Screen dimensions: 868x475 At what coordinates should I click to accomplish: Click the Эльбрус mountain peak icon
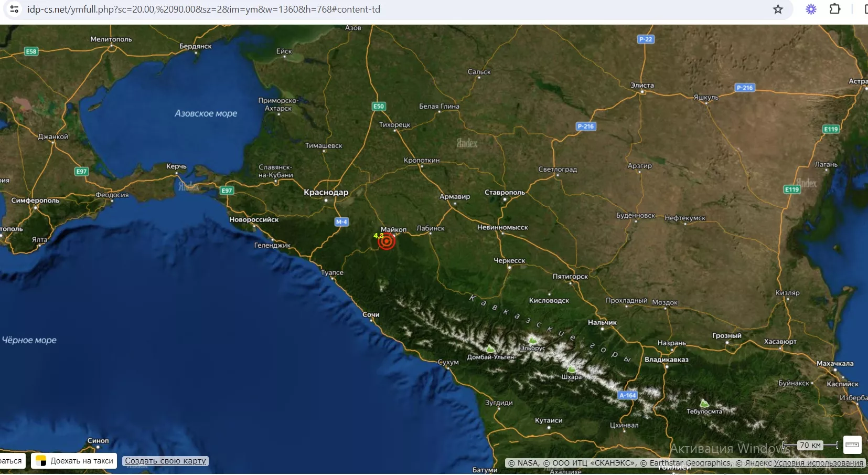(533, 341)
